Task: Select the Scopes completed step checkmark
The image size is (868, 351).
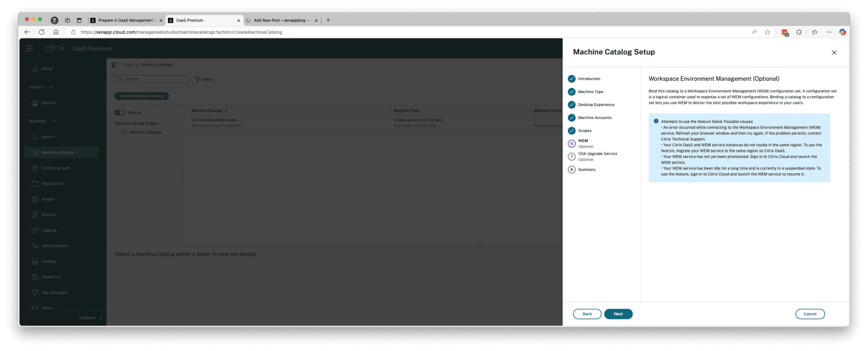Action: coord(571,130)
